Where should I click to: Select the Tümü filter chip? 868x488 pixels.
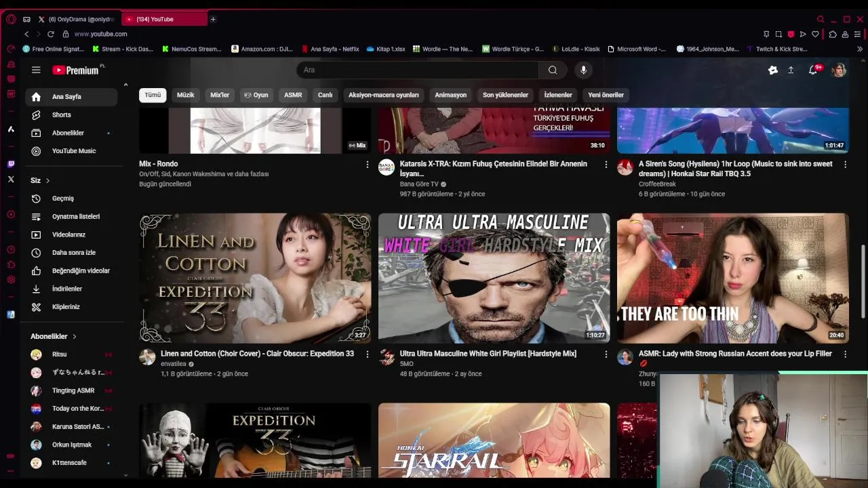[153, 95]
